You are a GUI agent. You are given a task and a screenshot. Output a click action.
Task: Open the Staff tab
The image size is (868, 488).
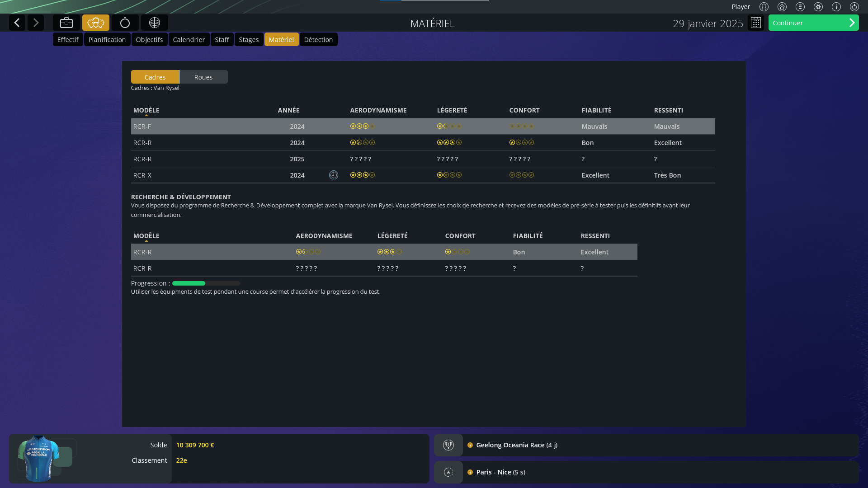222,39
